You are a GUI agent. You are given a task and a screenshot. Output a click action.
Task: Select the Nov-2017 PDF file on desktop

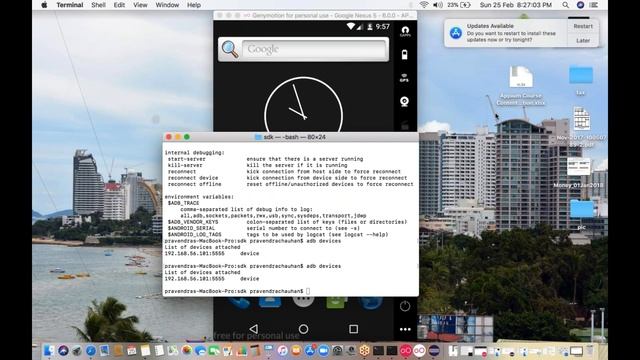pos(581,127)
